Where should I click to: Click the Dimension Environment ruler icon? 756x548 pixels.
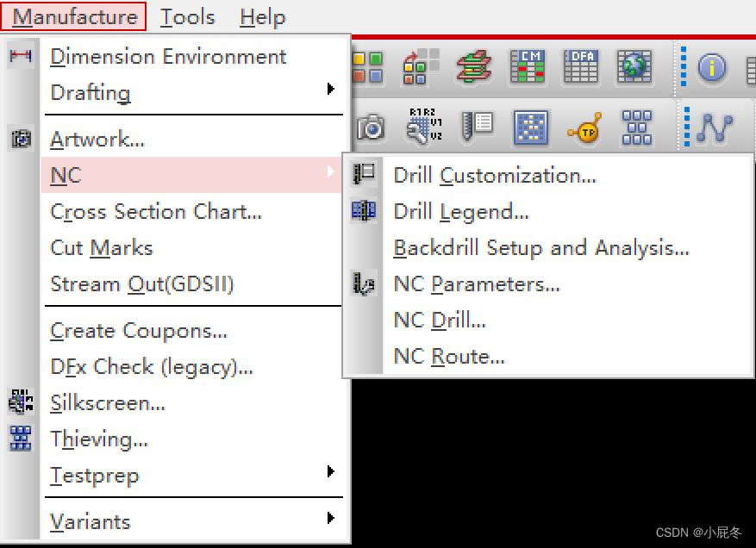point(21,56)
